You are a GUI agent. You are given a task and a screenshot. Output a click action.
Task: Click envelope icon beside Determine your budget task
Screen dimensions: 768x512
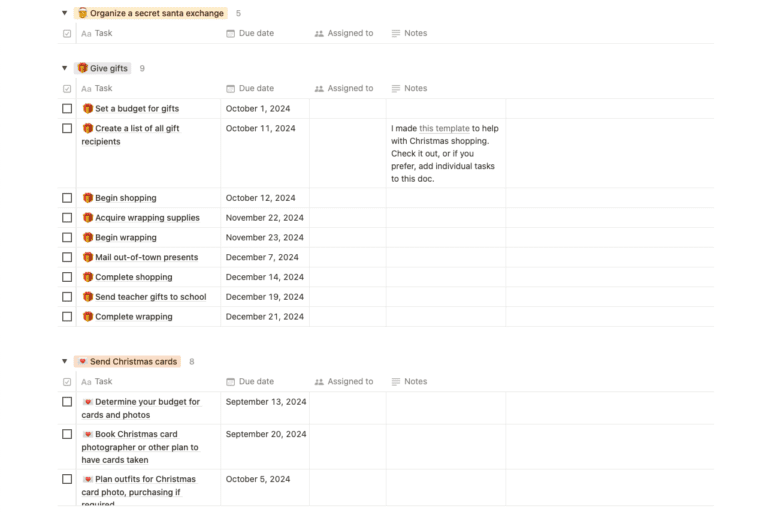pos(88,402)
